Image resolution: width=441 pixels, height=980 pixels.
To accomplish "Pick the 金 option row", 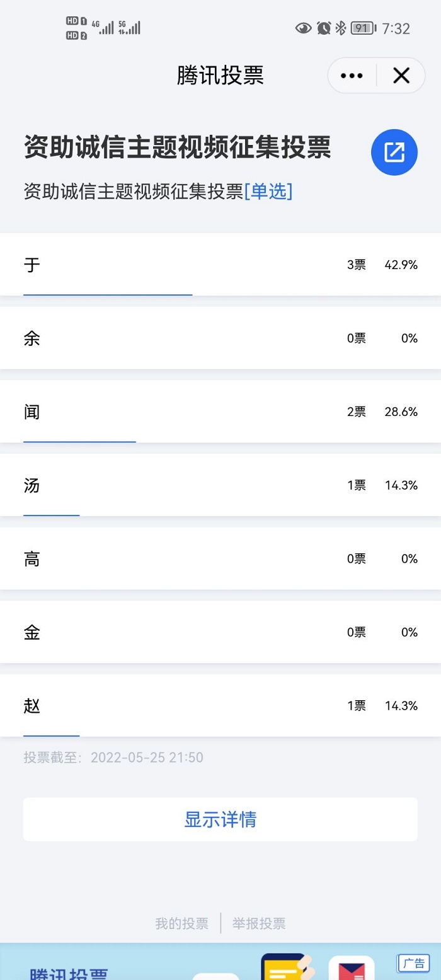I will point(220,632).
